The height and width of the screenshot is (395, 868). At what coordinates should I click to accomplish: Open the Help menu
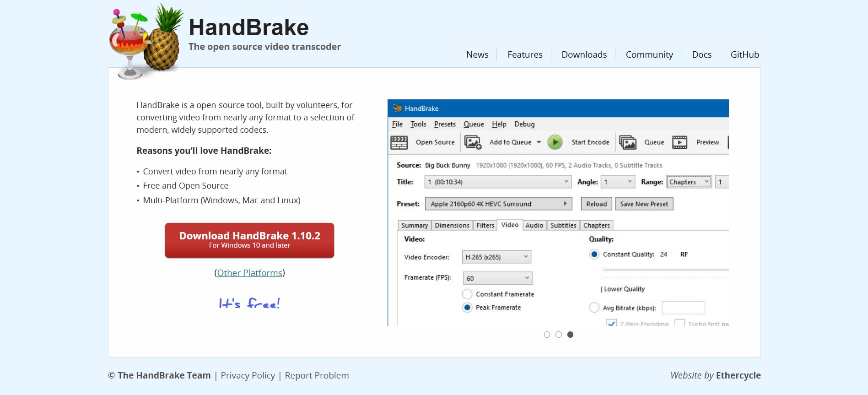tap(499, 124)
